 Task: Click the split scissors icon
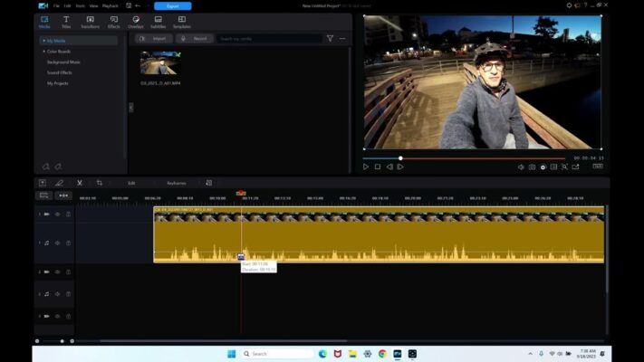80,183
